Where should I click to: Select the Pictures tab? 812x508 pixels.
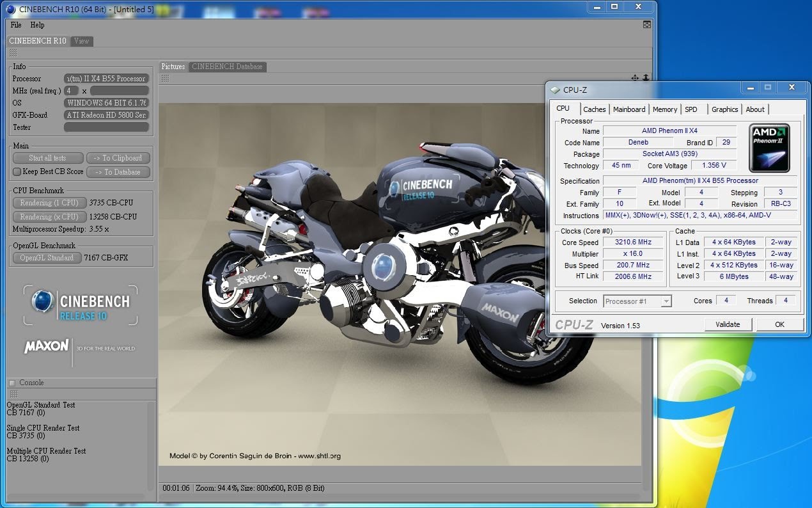point(173,67)
